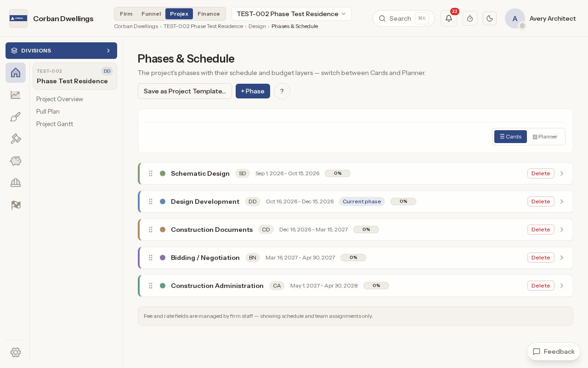Select the paintbrush design sidebar icon
This screenshot has width=588, height=368.
16,117
